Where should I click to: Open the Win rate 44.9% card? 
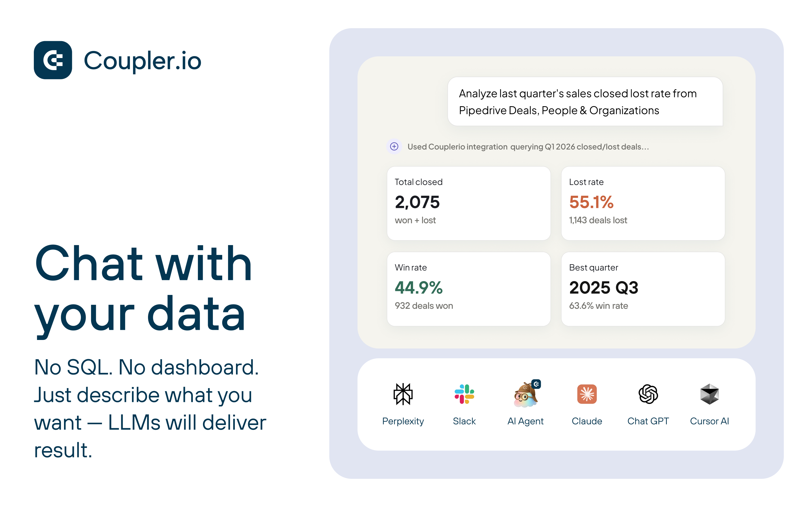pos(468,289)
